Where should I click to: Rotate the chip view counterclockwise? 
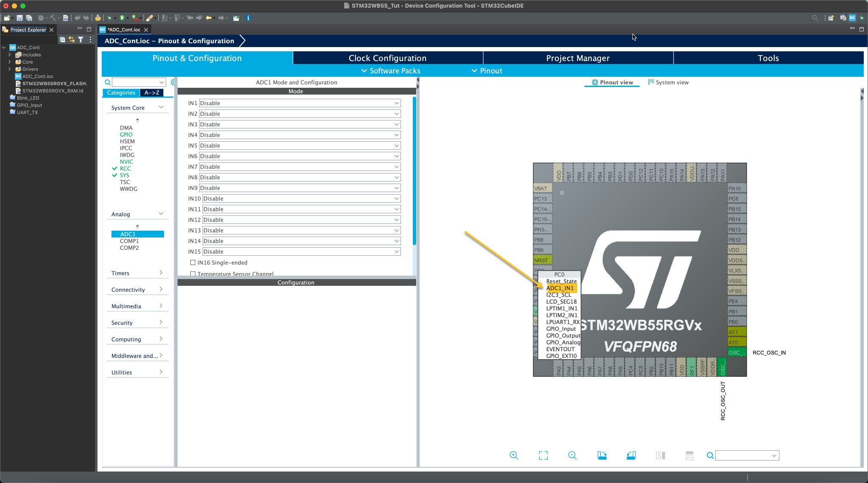631,455
